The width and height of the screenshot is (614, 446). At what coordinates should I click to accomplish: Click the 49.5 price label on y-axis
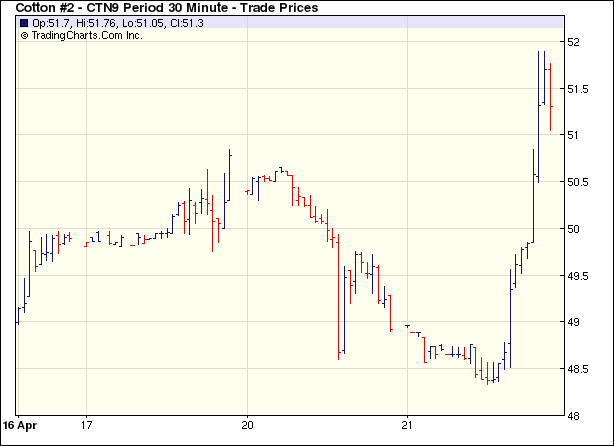click(579, 275)
